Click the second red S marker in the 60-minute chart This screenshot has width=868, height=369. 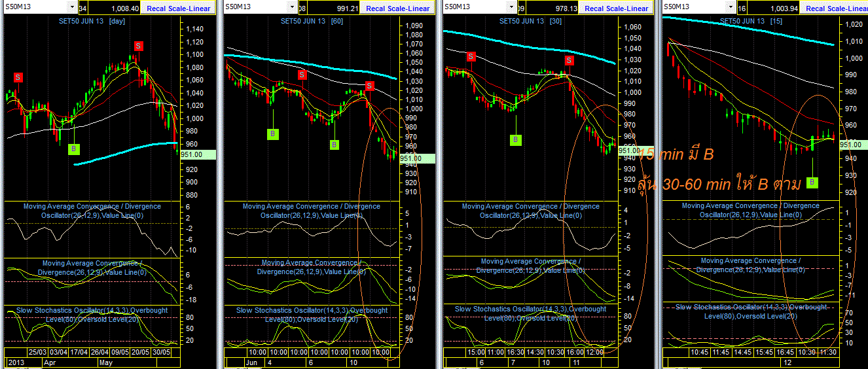369,86
